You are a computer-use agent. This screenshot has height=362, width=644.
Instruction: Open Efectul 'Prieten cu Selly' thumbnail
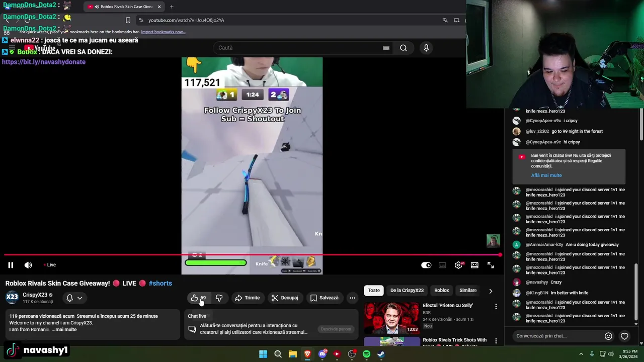click(x=392, y=318)
